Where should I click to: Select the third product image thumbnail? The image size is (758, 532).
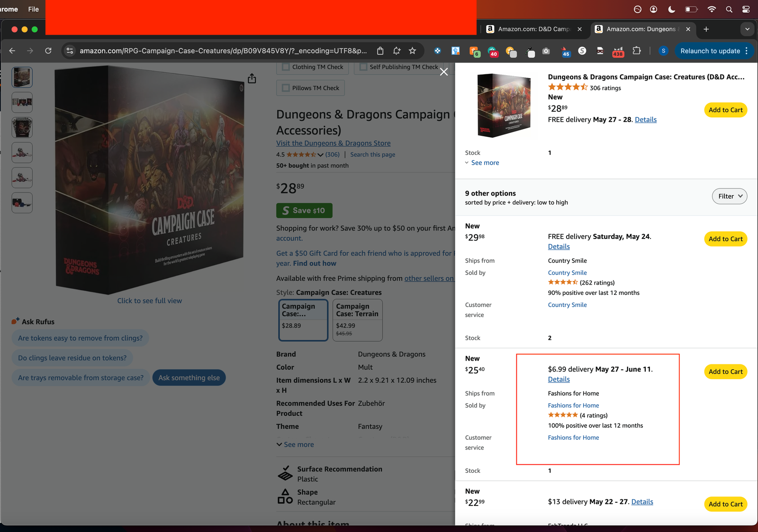pyautogui.click(x=22, y=127)
